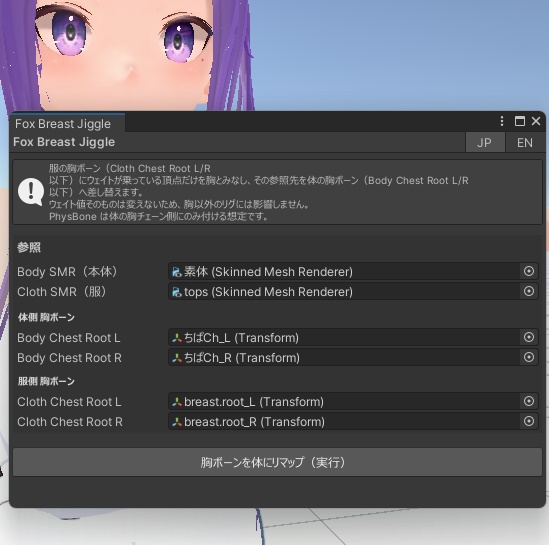The height and width of the screenshot is (545, 549).
Task: Open object picker for Cloth Chest Root L
Action: (x=529, y=401)
